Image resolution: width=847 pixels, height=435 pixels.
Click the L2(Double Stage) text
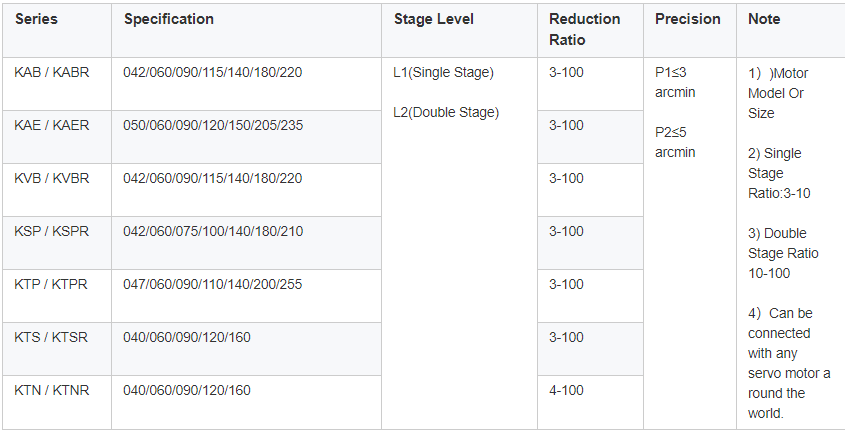coord(446,112)
